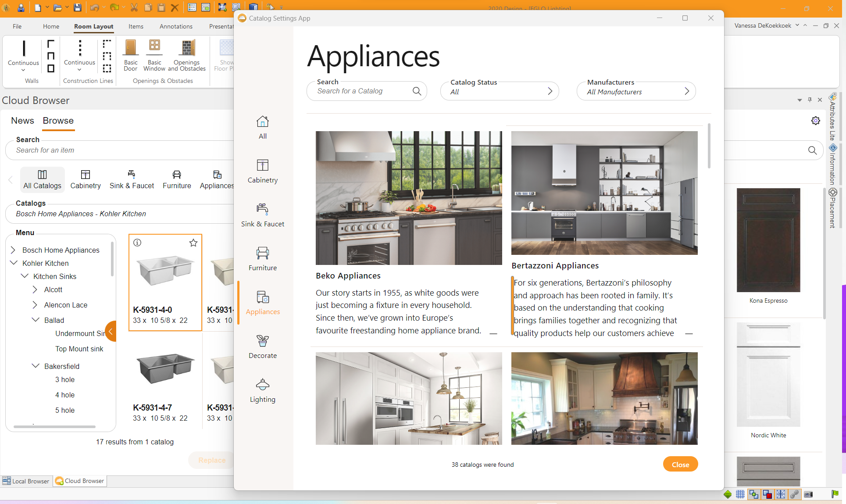Viewport: 846px width, 504px height.
Task: Switch to the News tab in Cloud Browser
Action: pos(22,121)
